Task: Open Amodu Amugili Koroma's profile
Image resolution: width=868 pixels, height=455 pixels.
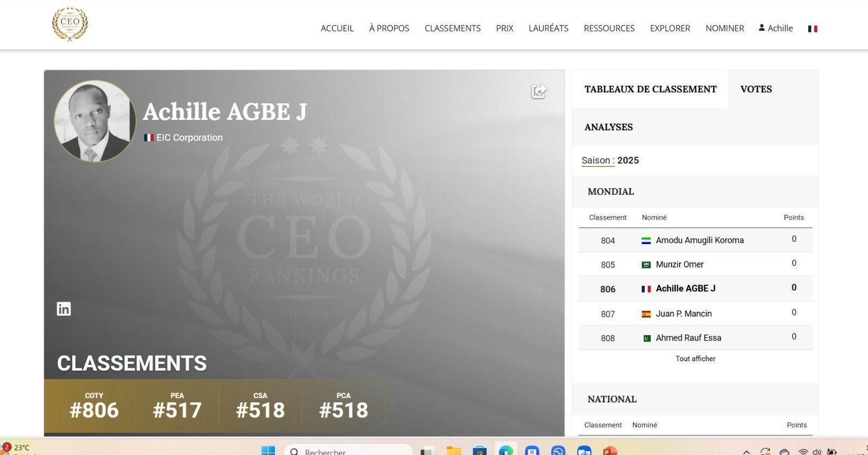Action: pyautogui.click(x=699, y=240)
